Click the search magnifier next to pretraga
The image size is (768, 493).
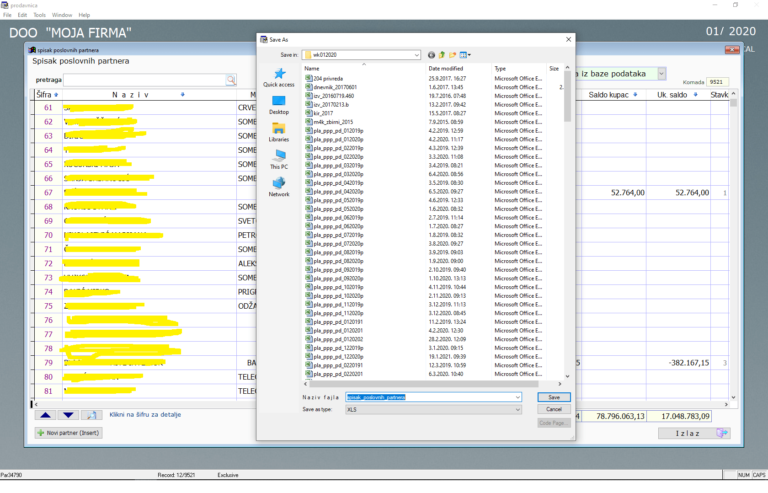pos(231,80)
